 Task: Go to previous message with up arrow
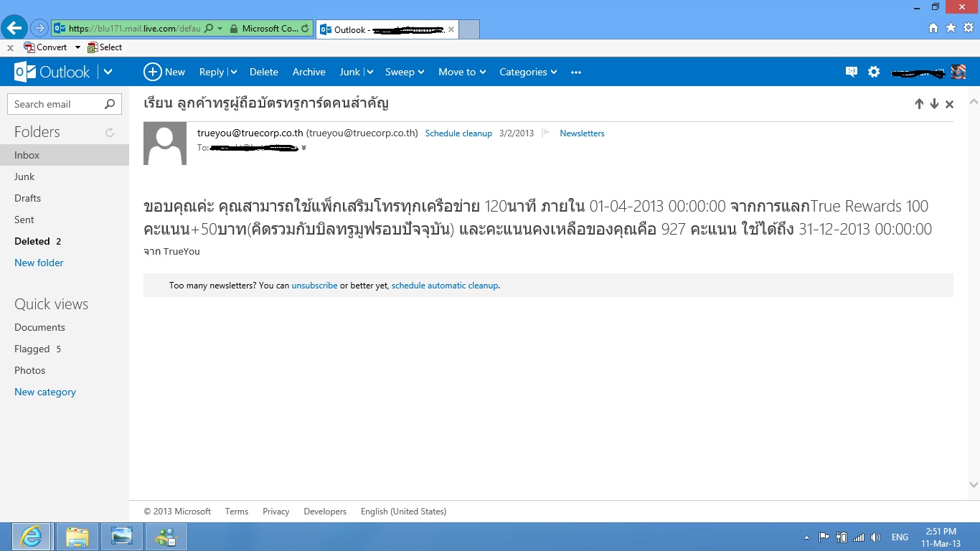point(919,104)
